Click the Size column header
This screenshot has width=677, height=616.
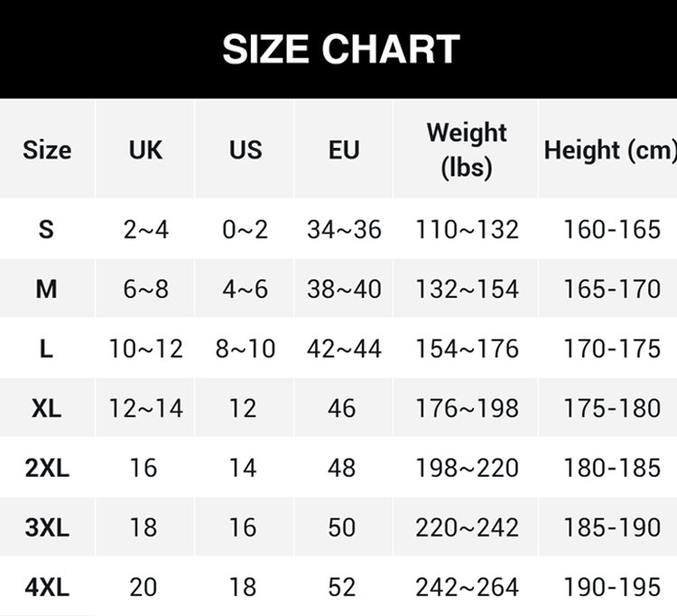pyautogui.click(x=47, y=149)
